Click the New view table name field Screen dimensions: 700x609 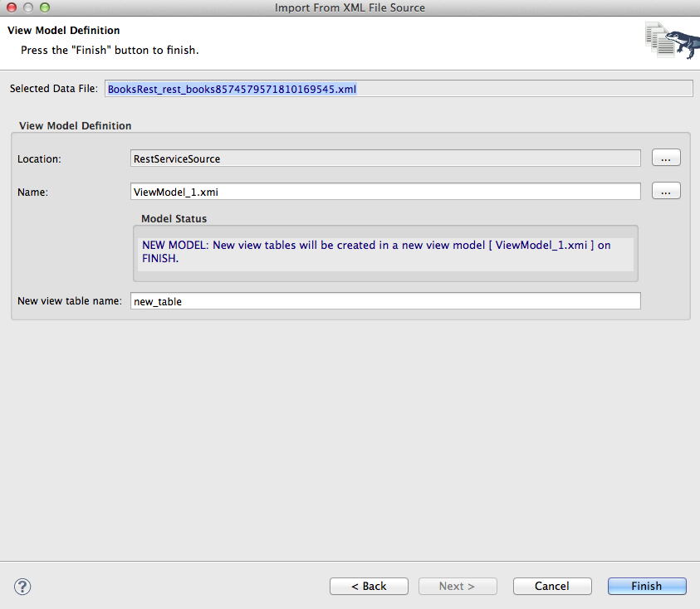pos(385,301)
